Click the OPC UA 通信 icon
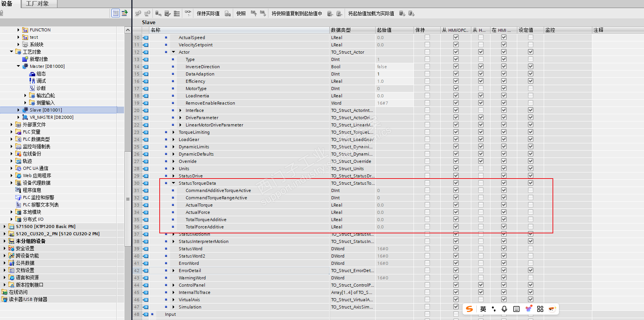Image resolution: width=644 pixels, height=320 pixels. (18, 168)
